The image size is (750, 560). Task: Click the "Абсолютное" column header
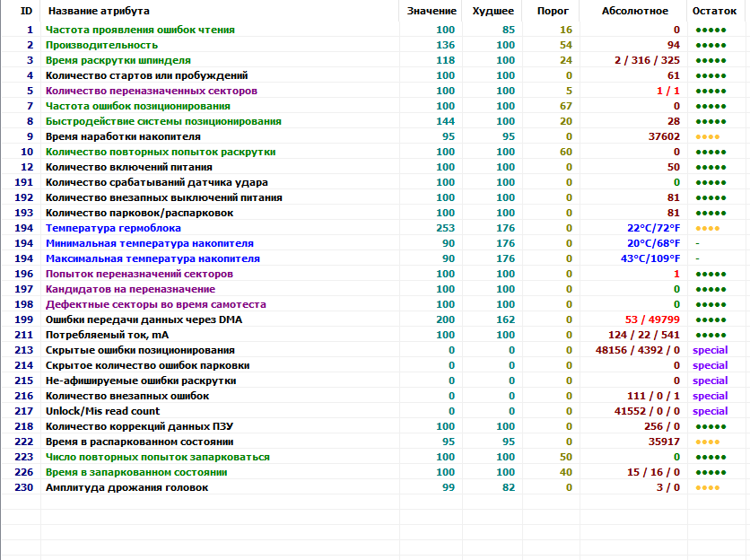pyautogui.click(x=635, y=11)
